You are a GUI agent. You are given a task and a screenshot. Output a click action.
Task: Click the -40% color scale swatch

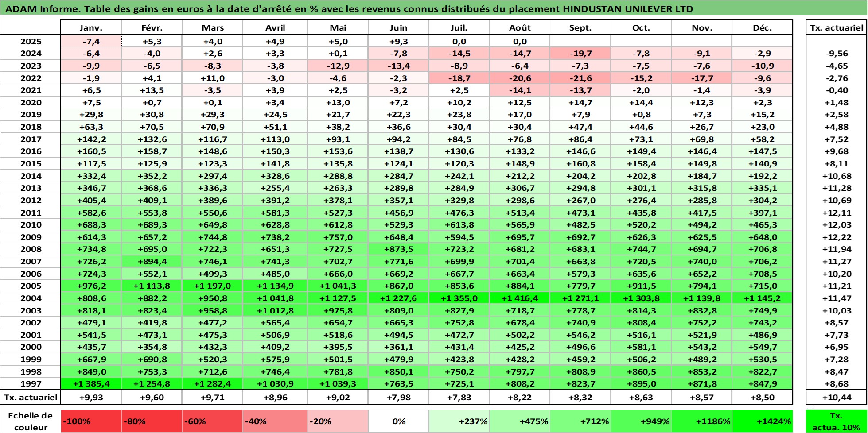tap(275, 421)
